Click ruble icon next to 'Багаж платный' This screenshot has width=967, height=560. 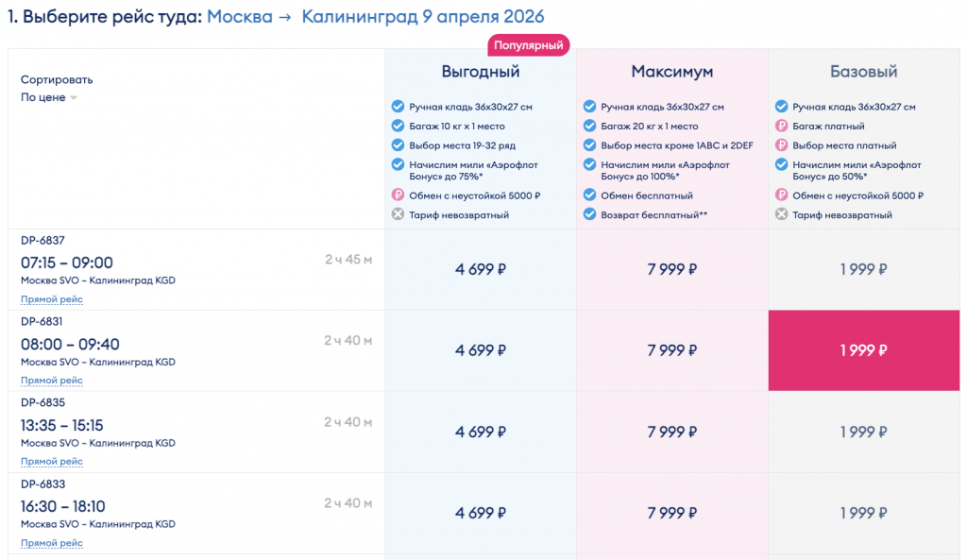[781, 127]
